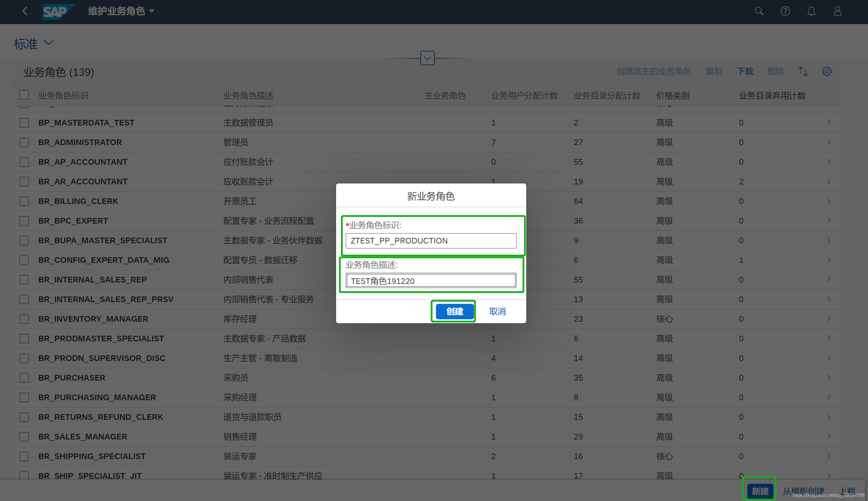Viewport: 868px width, 501px height.
Task: Tick the BR_PURCHASER row checkbox
Action: [x=24, y=378]
